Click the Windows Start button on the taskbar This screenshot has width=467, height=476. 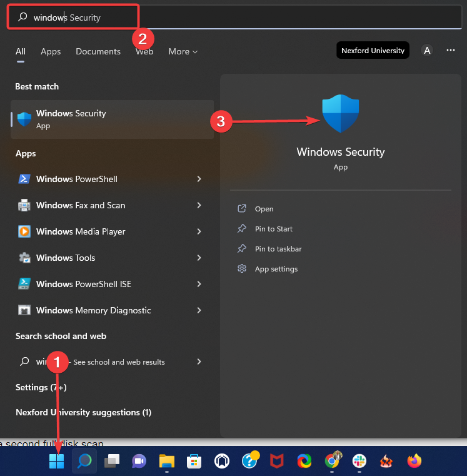tap(56, 461)
